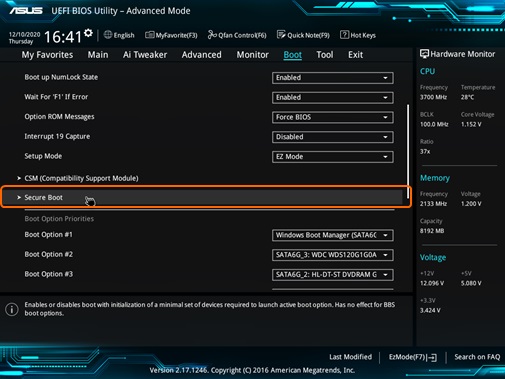Open the Advanced tab
Screen dimensions: 505x379
point(201,55)
